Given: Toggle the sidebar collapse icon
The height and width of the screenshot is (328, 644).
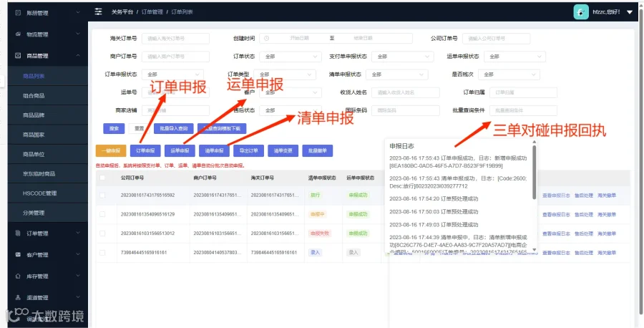Looking at the screenshot, I should [x=98, y=11].
